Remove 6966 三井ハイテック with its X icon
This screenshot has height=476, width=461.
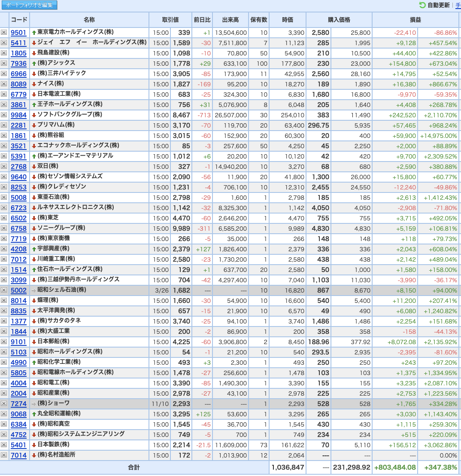tap(4, 73)
